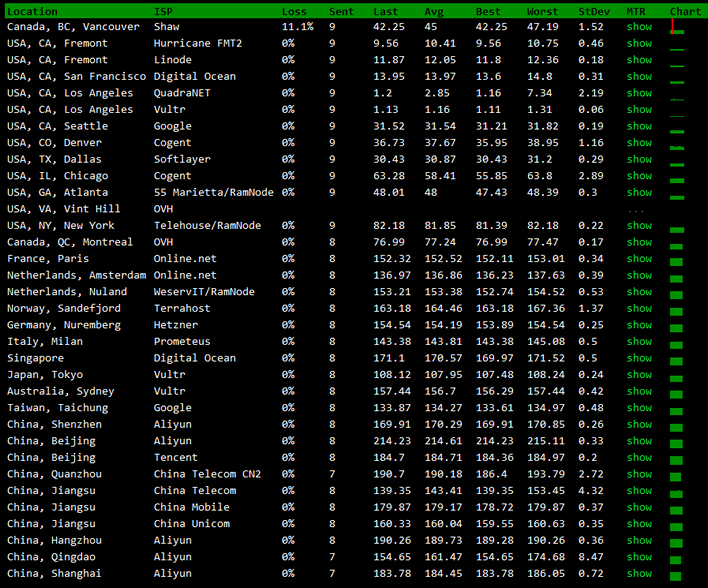Show MTR for Nuremberg Hetzner

pyautogui.click(x=639, y=325)
